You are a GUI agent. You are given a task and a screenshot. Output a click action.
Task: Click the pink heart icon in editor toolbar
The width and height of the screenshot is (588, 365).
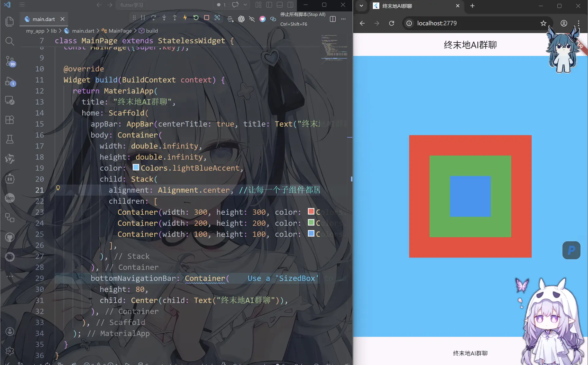[262, 19]
